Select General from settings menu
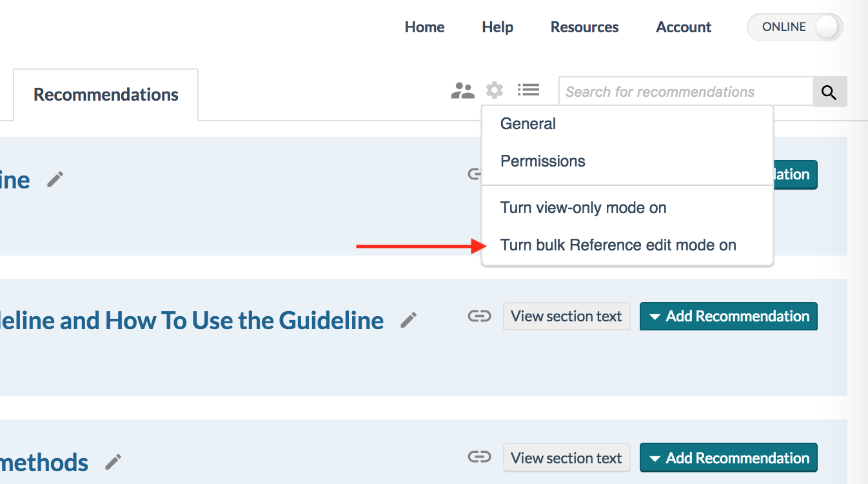The image size is (868, 484). click(528, 124)
